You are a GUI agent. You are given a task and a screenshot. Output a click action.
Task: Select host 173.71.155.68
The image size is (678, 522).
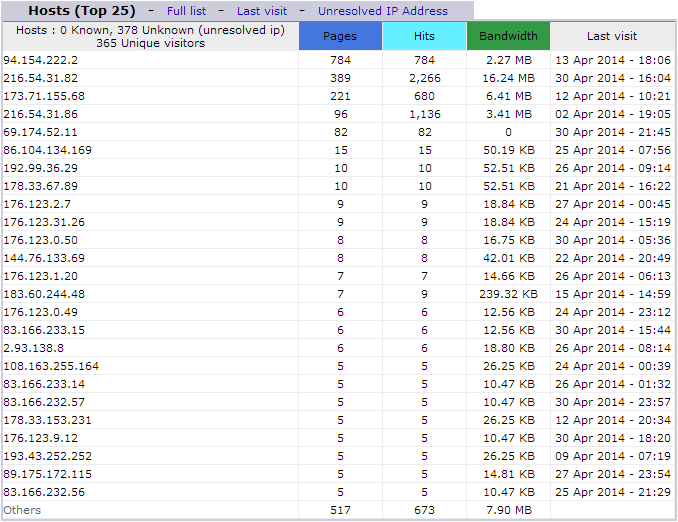coord(44,96)
